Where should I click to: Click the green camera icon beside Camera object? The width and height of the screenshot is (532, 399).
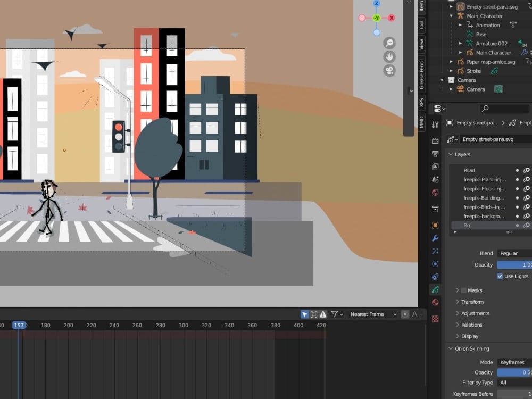click(x=498, y=89)
